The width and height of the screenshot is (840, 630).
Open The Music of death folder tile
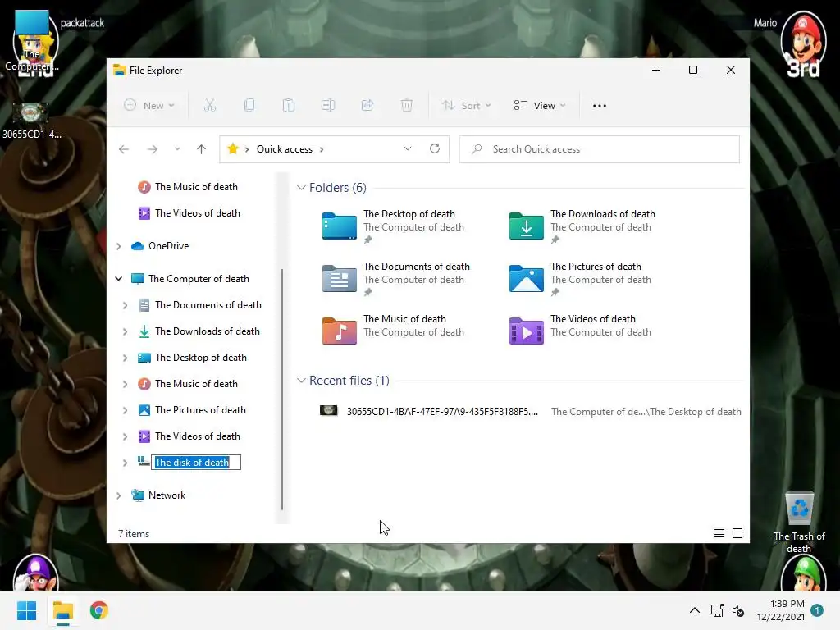click(x=396, y=330)
